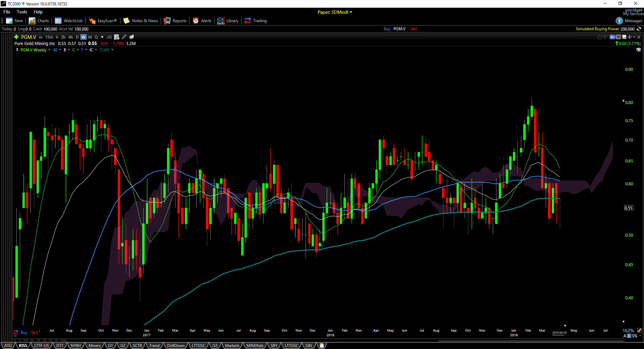644x349 pixels.
Task: Expand the Paper: SDModl account dropdown
Action: point(335,12)
